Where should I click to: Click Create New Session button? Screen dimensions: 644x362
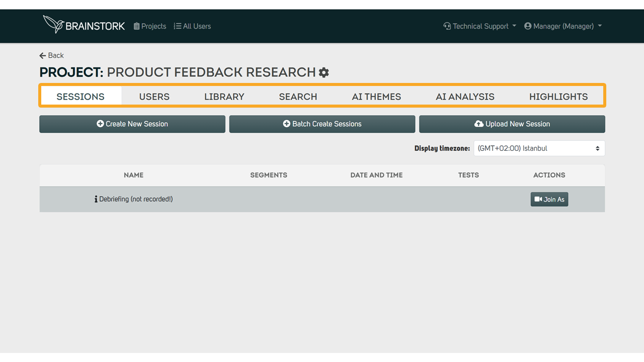pos(132,124)
